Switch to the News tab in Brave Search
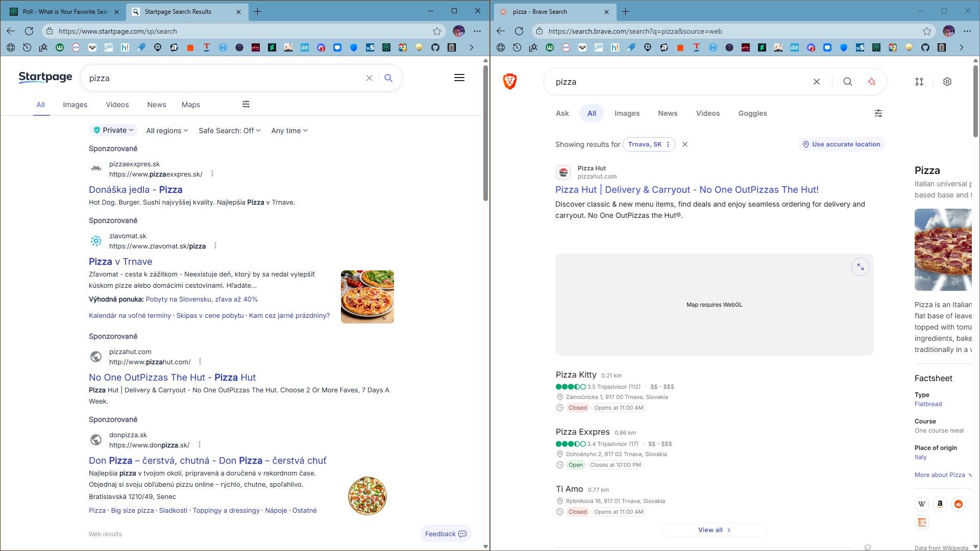Image resolution: width=980 pixels, height=551 pixels. pos(668,113)
